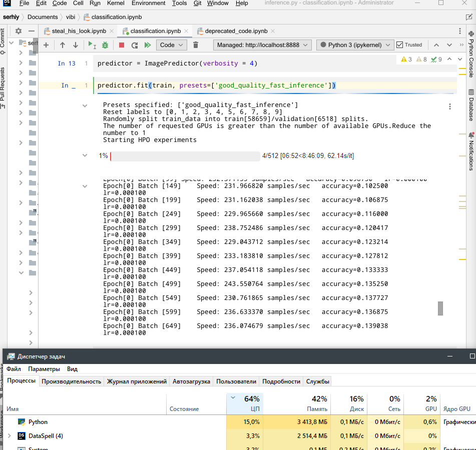The width and height of the screenshot is (476, 450).
Task: Collapse the presets output text block
Action: [85, 106]
